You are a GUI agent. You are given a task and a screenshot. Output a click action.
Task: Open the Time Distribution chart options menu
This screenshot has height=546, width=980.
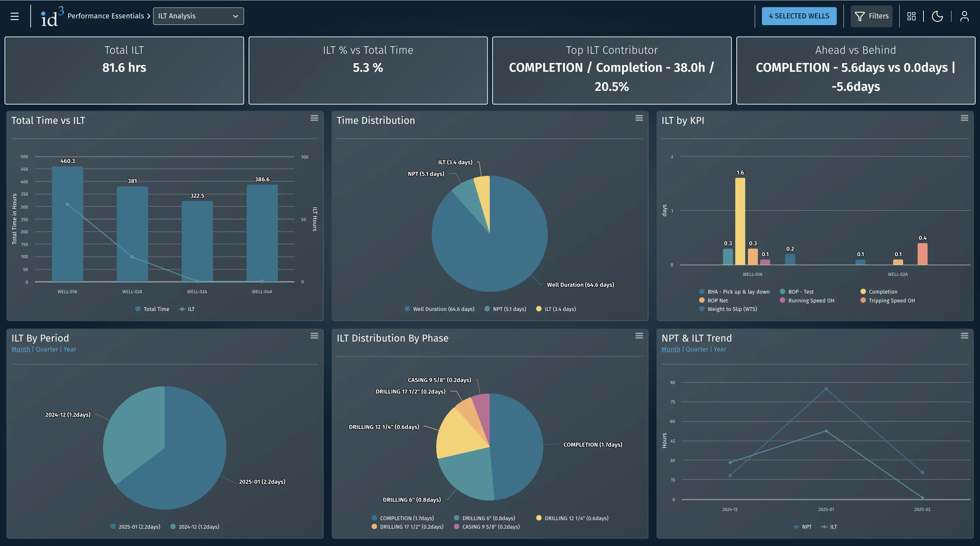pos(639,118)
